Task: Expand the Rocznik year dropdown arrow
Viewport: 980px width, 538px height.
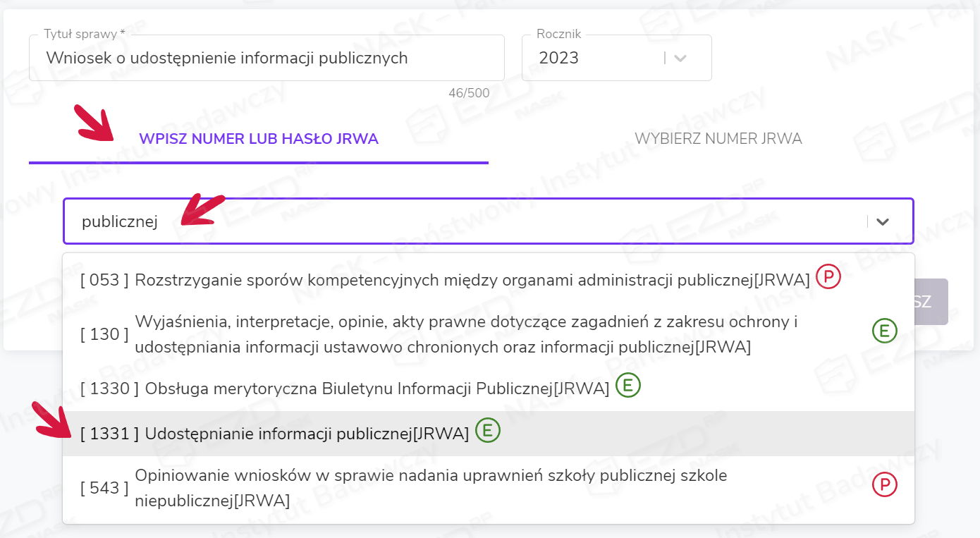Action: pyautogui.click(x=680, y=59)
